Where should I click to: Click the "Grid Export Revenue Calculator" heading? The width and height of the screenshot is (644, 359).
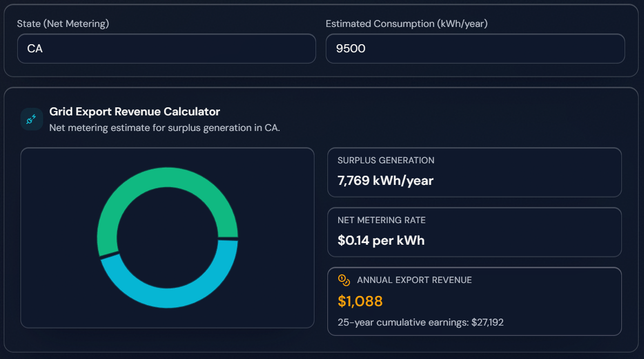pyautogui.click(x=134, y=112)
